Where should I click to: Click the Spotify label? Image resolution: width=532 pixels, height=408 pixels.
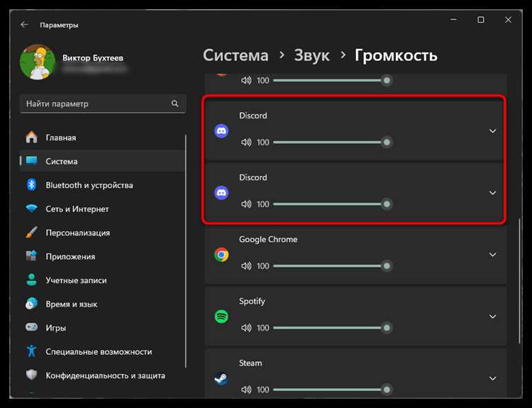pyautogui.click(x=252, y=302)
